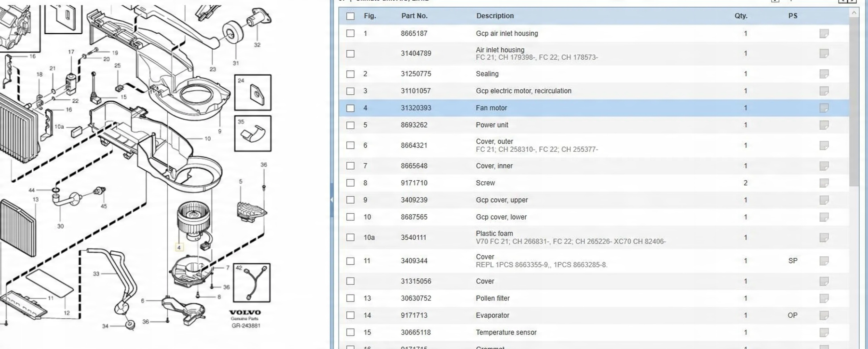Sort by Qty. column header
868x349 pixels.
(741, 16)
